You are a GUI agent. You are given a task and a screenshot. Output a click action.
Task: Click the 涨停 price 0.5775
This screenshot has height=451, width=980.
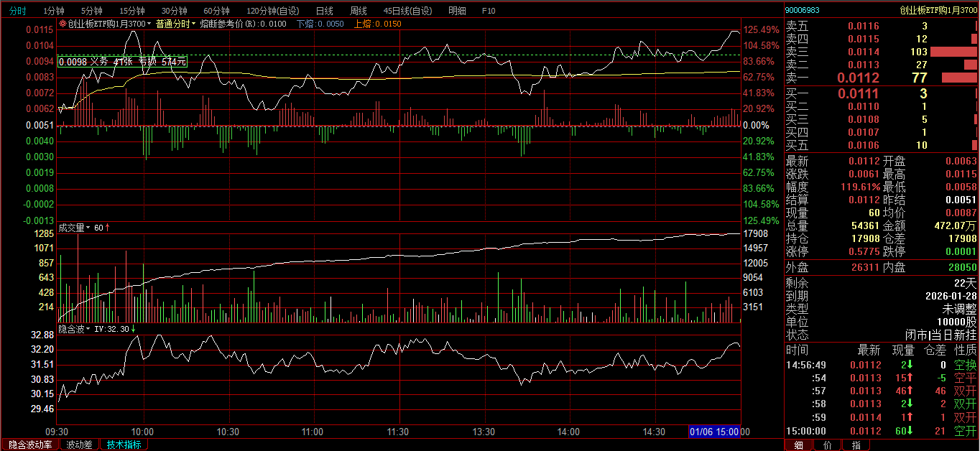point(864,252)
